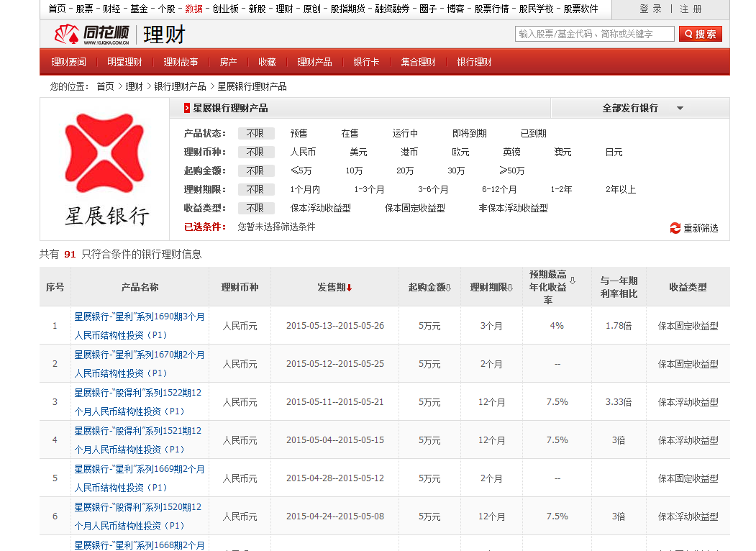The image size is (756, 551).
Task: Open product 星利系列1670期2个月
Action: (140, 364)
